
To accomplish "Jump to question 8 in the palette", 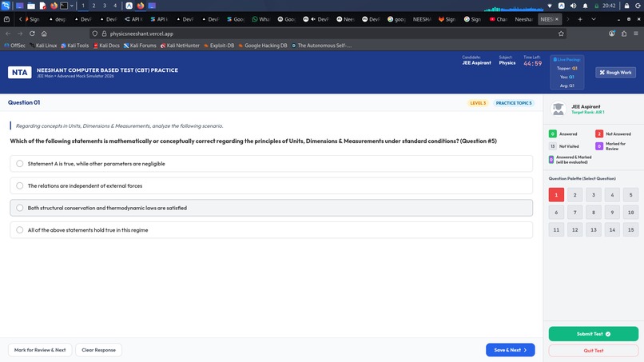I will pyautogui.click(x=594, y=213).
